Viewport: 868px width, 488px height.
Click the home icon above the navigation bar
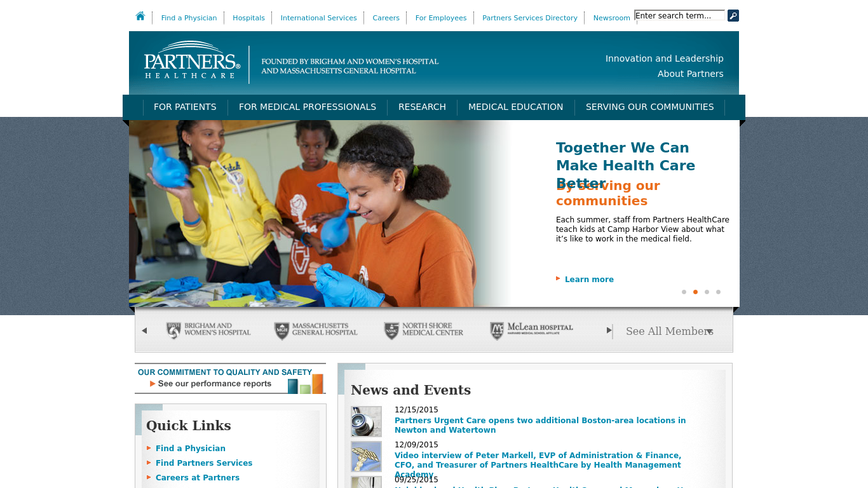tap(140, 16)
